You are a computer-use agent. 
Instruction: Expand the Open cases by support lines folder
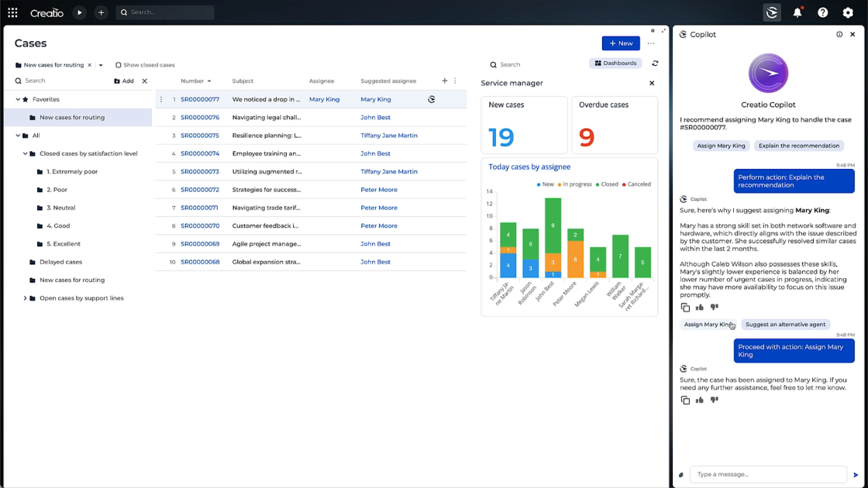click(24, 297)
